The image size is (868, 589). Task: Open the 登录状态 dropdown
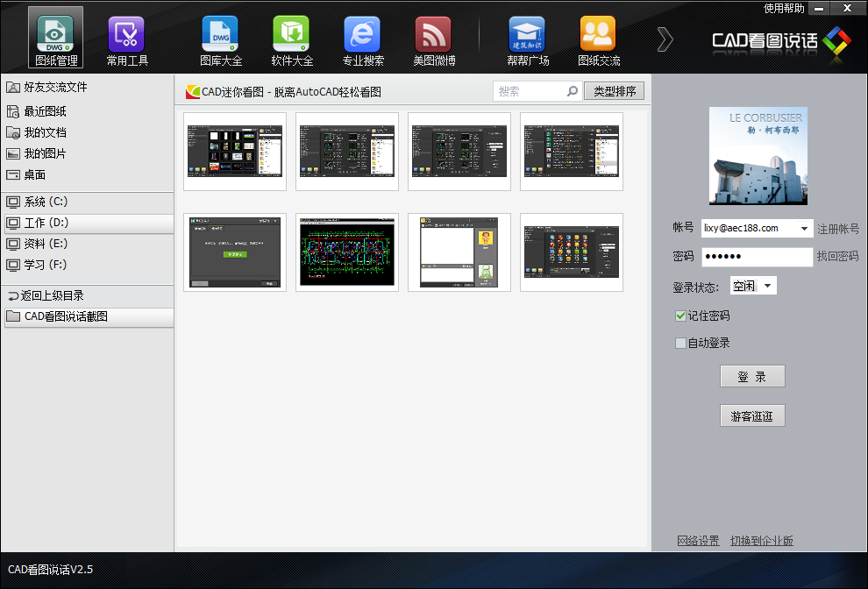[752, 285]
